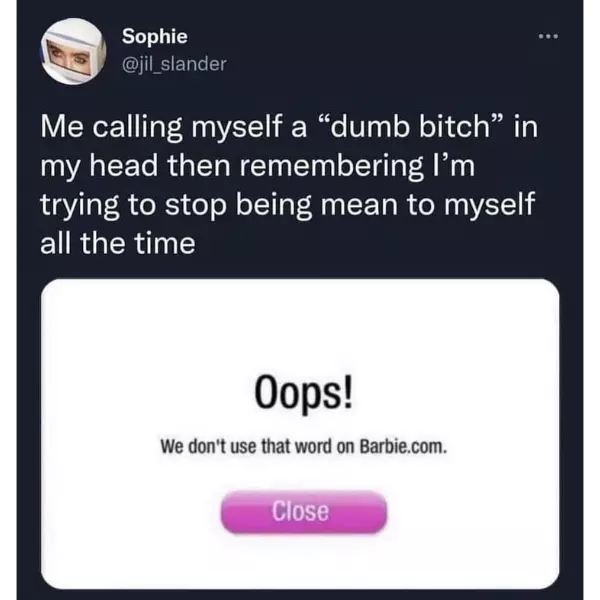
Task: Select the word "stop" in the tweet
Action: [195, 207]
